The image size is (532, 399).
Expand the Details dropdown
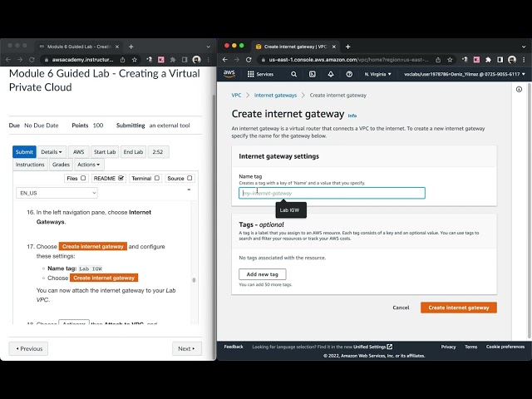[x=52, y=152]
